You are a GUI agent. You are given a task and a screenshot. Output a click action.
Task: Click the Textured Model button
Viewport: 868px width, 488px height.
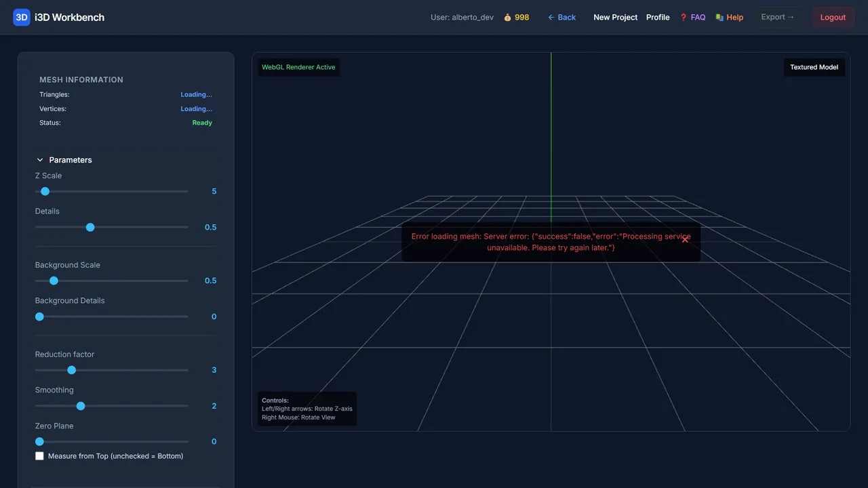coord(814,67)
